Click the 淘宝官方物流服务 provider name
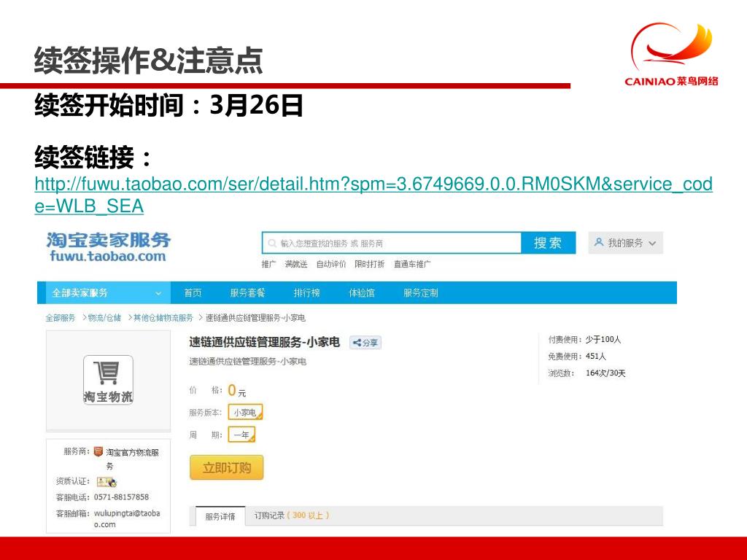747x560 pixels. click(132, 459)
